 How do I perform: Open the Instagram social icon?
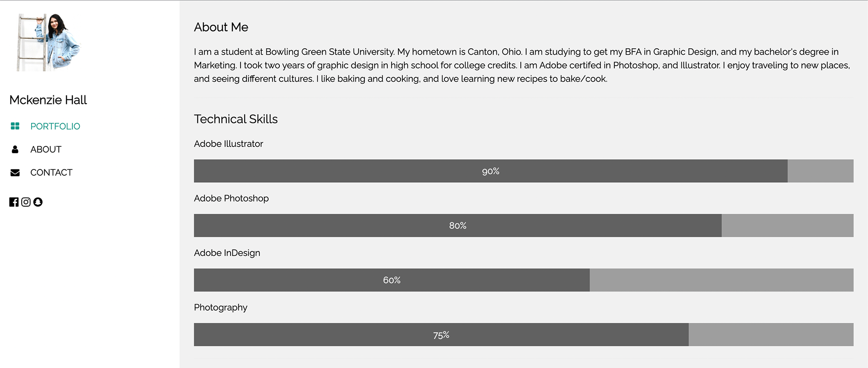click(x=26, y=202)
